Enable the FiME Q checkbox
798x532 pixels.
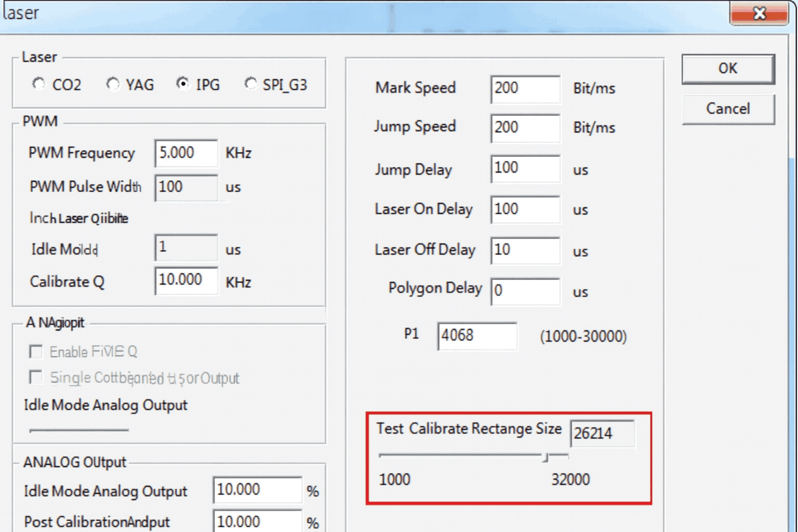(x=36, y=352)
